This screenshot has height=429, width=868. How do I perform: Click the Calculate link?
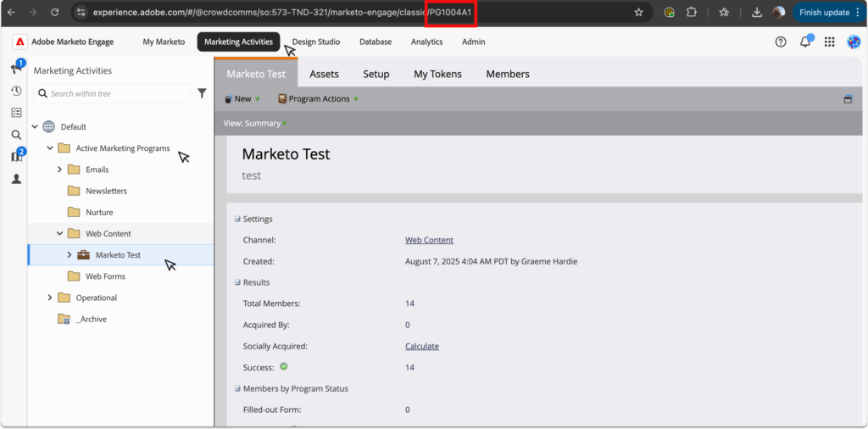(x=421, y=346)
